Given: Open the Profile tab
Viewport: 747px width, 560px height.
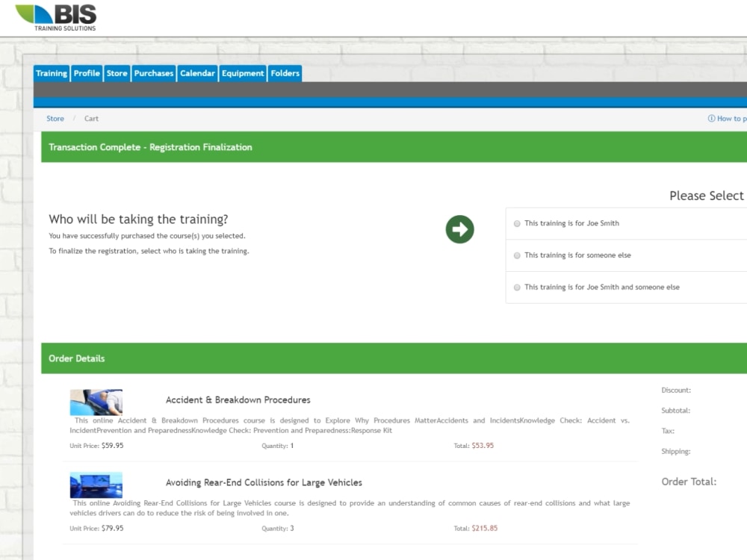Looking at the screenshot, I should [87, 73].
